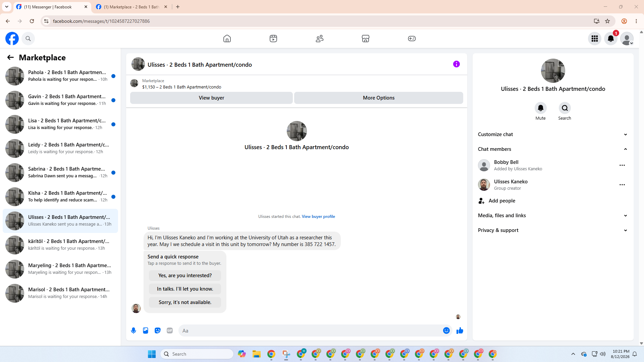Add people to the chat
This screenshot has width=644, height=362.
click(553, 201)
